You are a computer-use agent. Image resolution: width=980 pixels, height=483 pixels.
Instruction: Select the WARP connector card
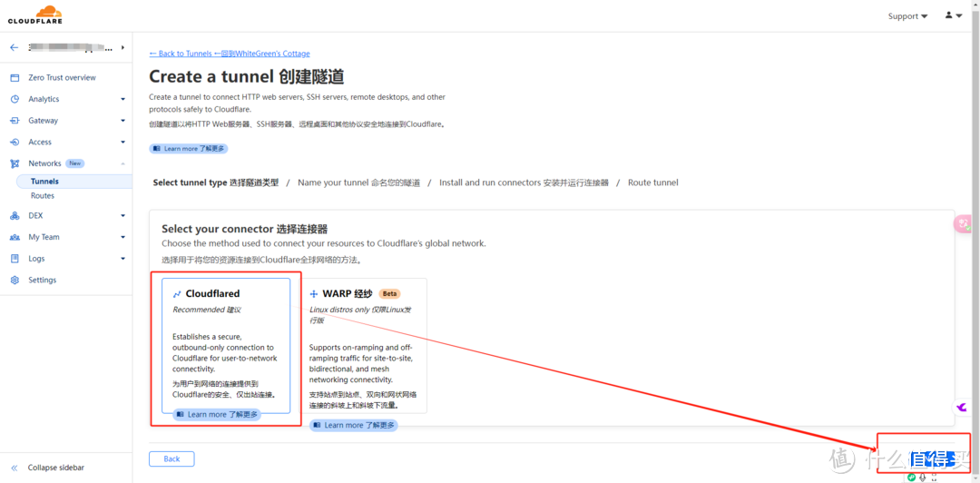[x=363, y=346]
